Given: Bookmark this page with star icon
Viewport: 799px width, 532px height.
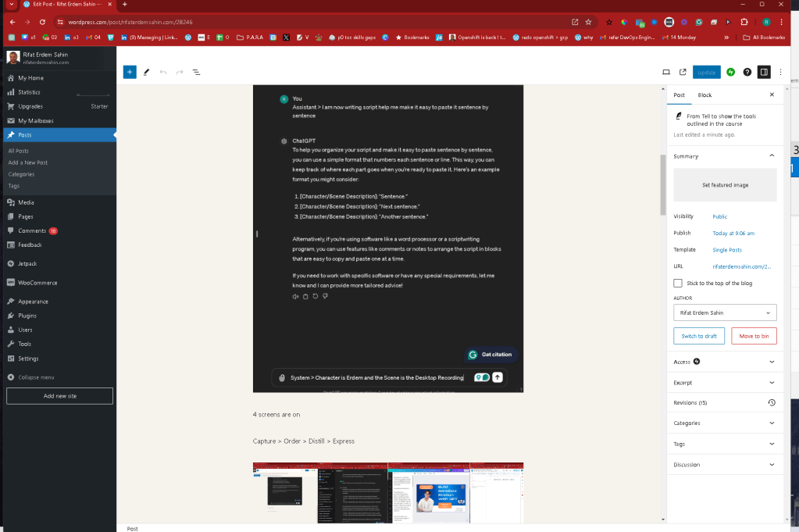Looking at the screenshot, I should coord(589,22).
